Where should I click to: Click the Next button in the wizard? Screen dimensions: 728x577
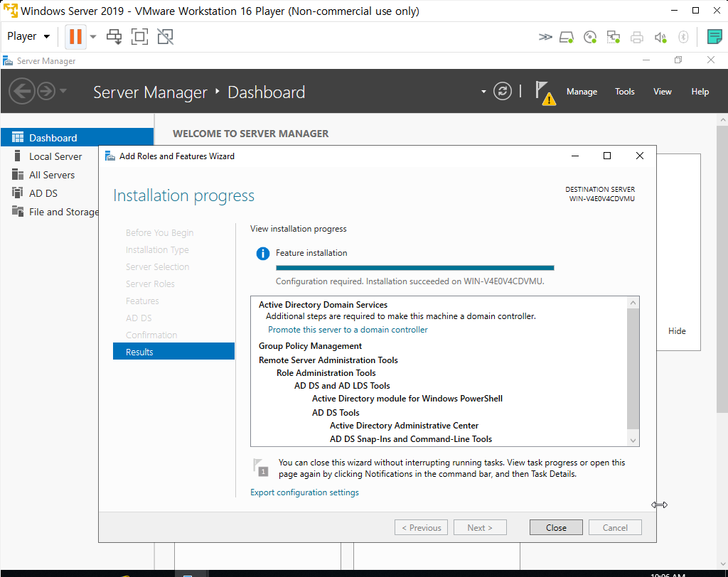tap(480, 527)
